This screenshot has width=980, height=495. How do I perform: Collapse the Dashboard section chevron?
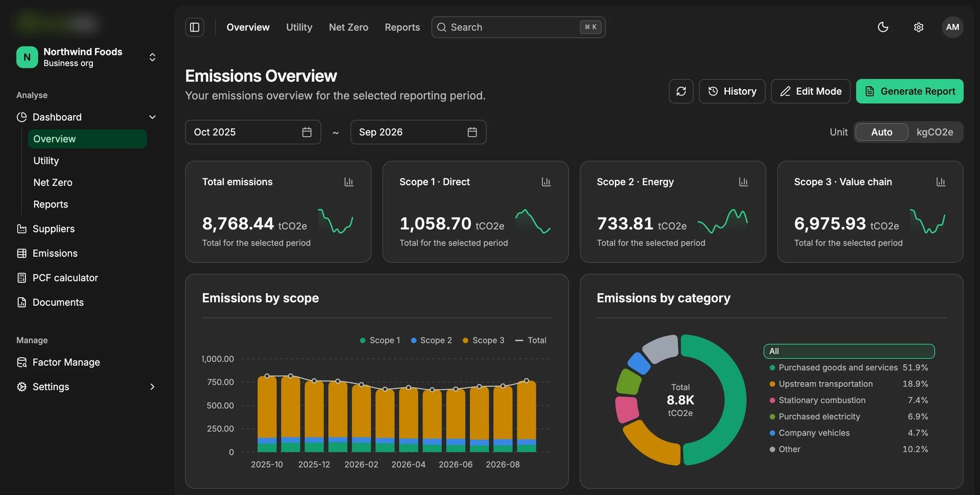pos(152,117)
